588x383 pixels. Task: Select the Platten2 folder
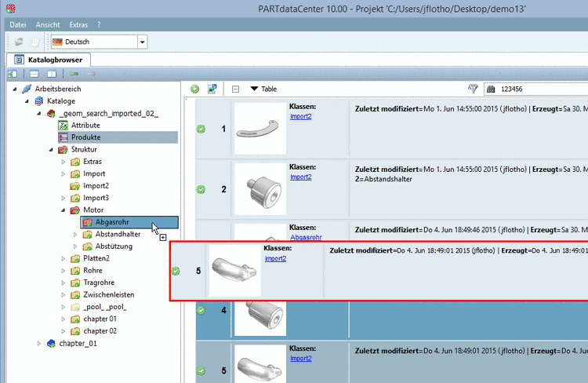pyautogui.click(x=96, y=258)
